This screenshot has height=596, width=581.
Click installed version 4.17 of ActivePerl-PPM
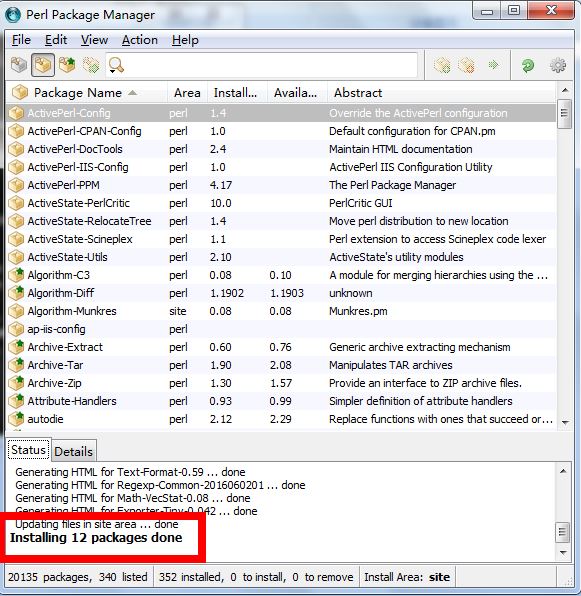pyautogui.click(x=221, y=185)
